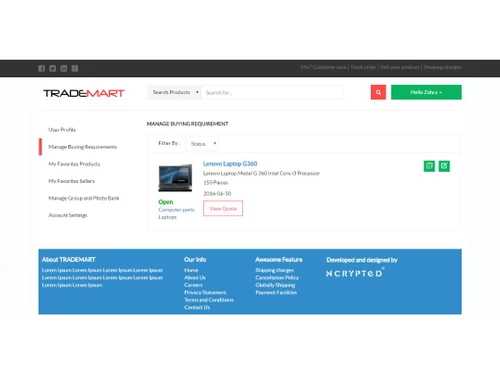The image size is (500, 375).
Task: Open User Profile in sidebar
Action: pos(62,130)
